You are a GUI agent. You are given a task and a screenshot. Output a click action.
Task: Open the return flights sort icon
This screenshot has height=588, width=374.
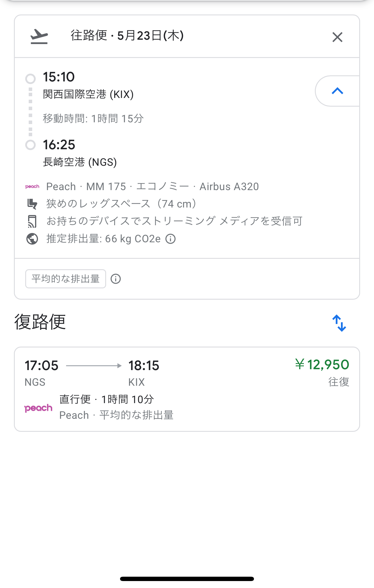[339, 323]
